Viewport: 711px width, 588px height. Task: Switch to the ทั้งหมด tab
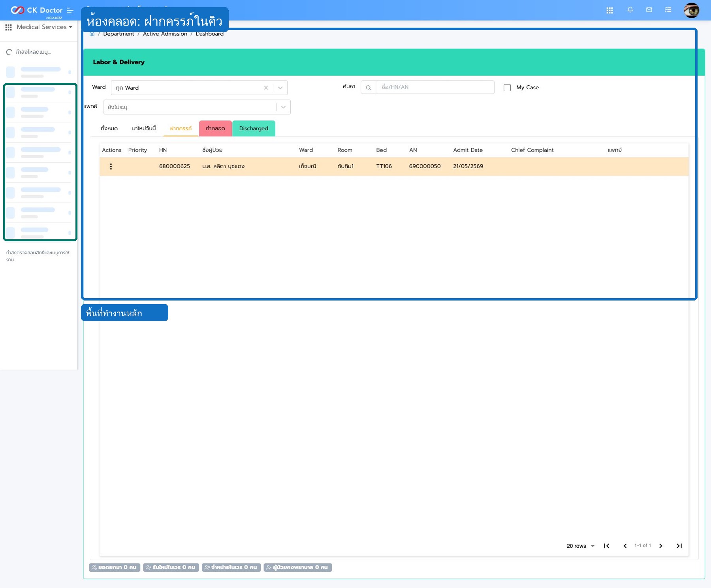(x=109, y=128)
